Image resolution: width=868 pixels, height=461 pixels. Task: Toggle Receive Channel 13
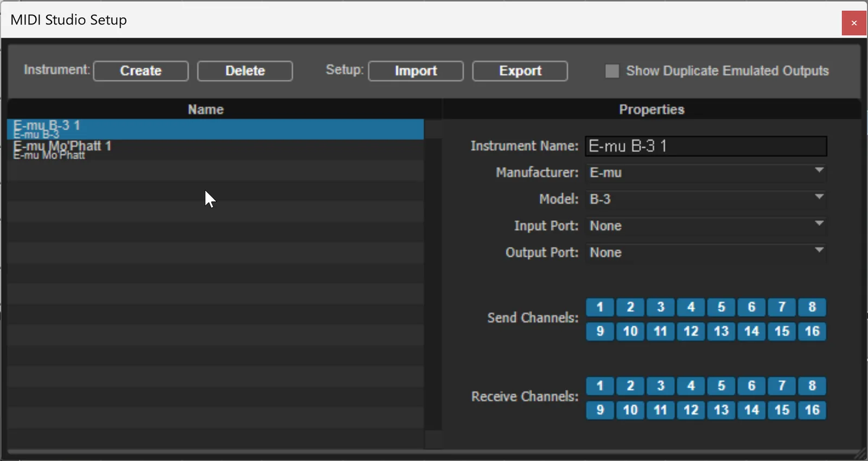click(x=722, y=410)
